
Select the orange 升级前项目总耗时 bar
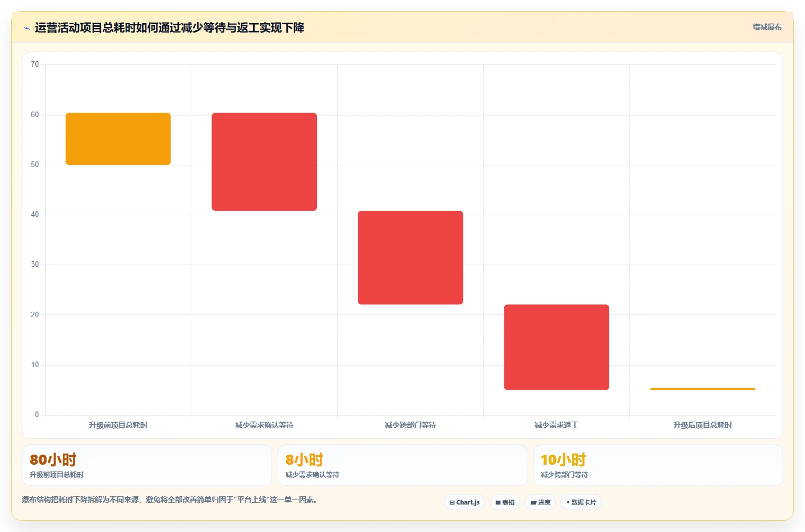[118, 139]
